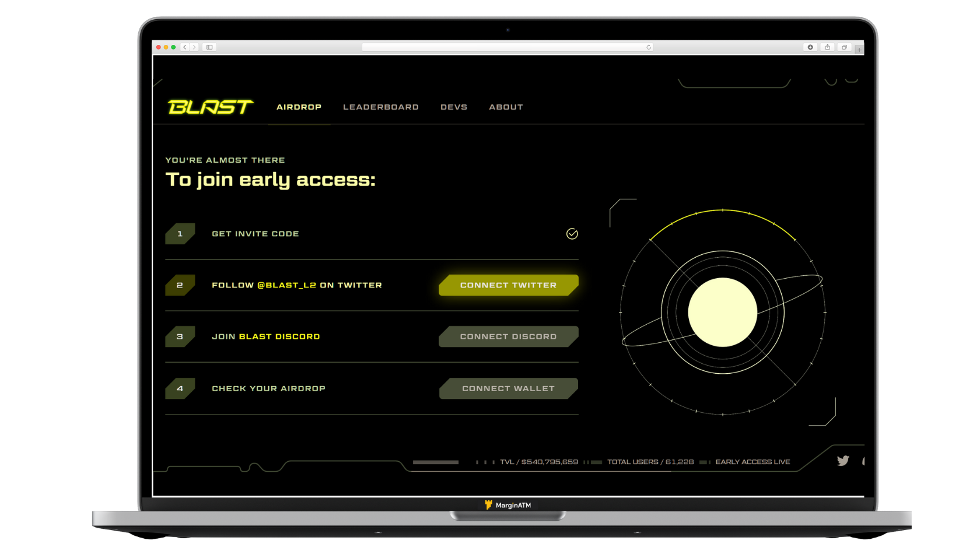The image size is (980, 551).
Task: Reload the page with refresh icon
Action: pos(649,47)
